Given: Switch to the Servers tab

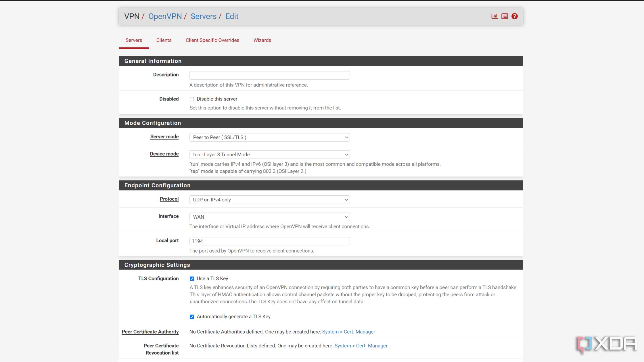Looking at the screenshot, I should [134, 40].
